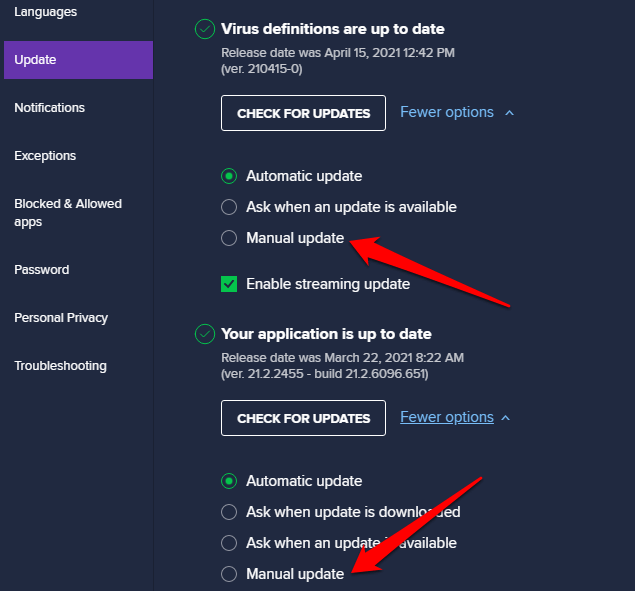
Task: Disable the Enable streaming update checkbox
Action: [229, 284]
